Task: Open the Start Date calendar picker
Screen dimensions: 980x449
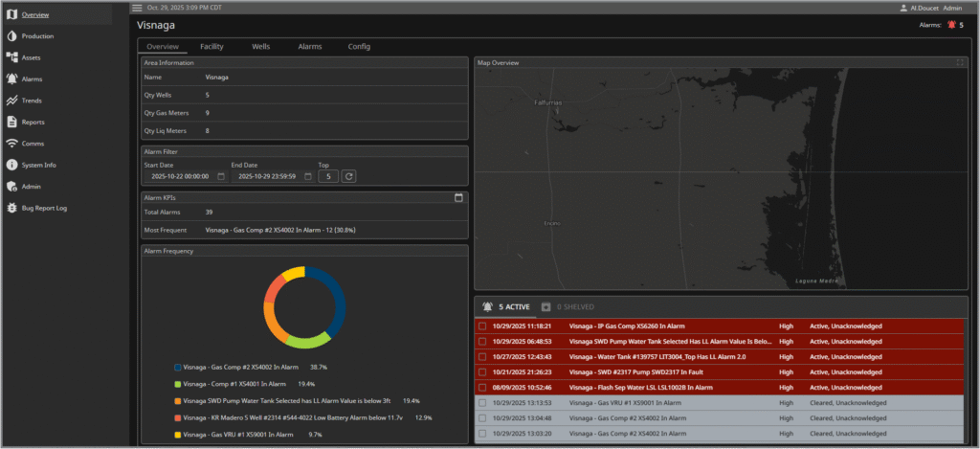Action: point(221,176)
